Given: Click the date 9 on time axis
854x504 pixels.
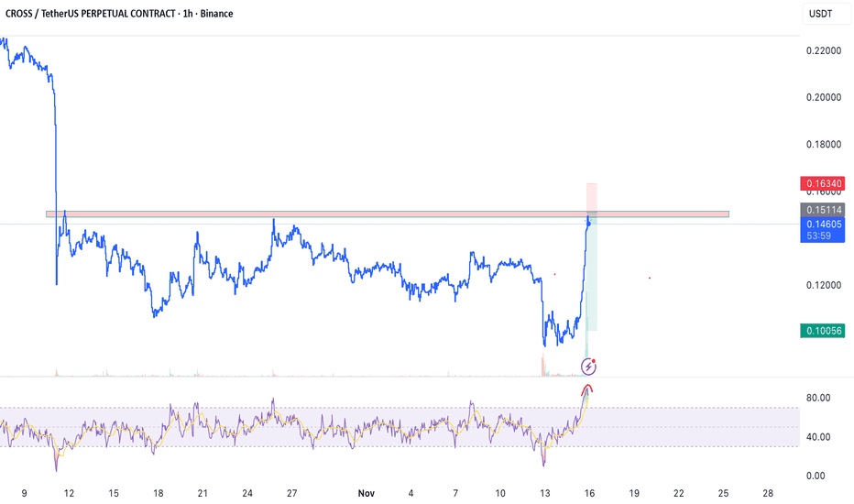Looking at the screenshot, I should click(24, 493).
